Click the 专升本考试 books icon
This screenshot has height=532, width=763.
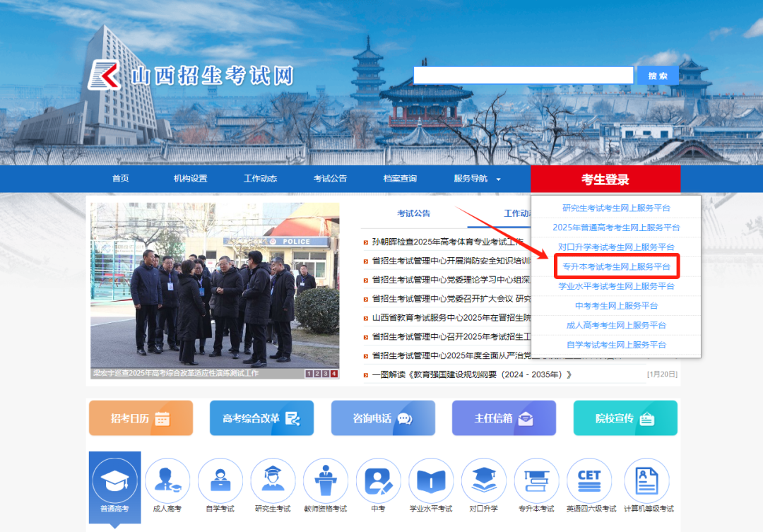coord(536,479)
